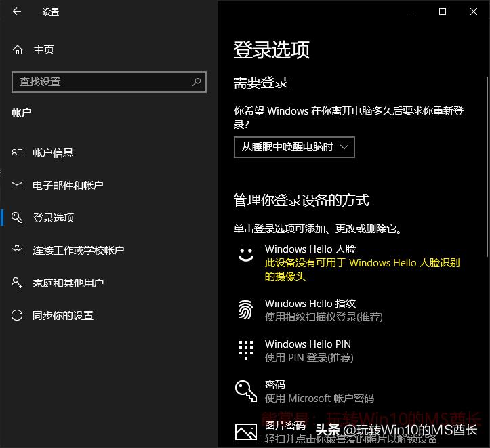
Task: Click the fingerprint icon
Action: tap(246, 310)
